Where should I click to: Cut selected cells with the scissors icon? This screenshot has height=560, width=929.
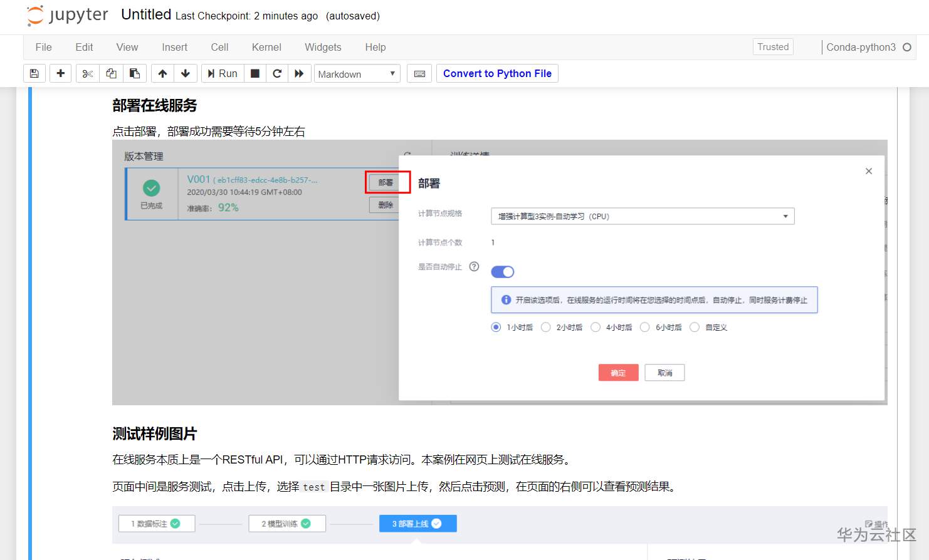click(x=88, y=73)
